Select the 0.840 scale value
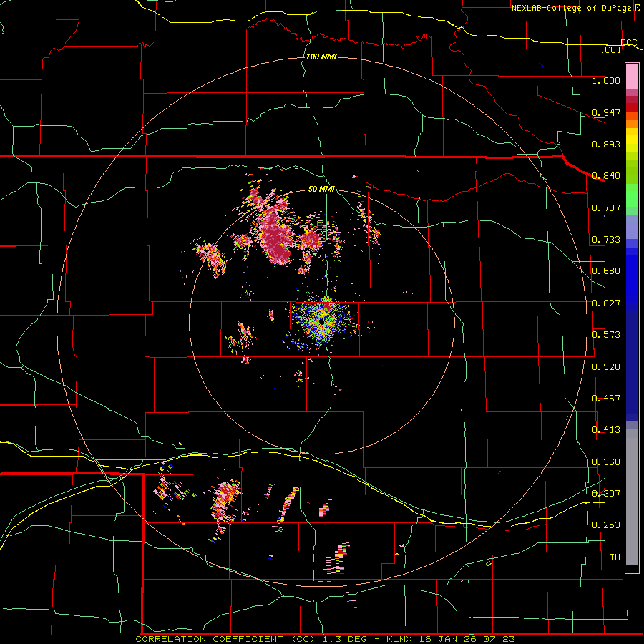The height and width of the screenshot is (644, 644). click(x=606, y=176)
